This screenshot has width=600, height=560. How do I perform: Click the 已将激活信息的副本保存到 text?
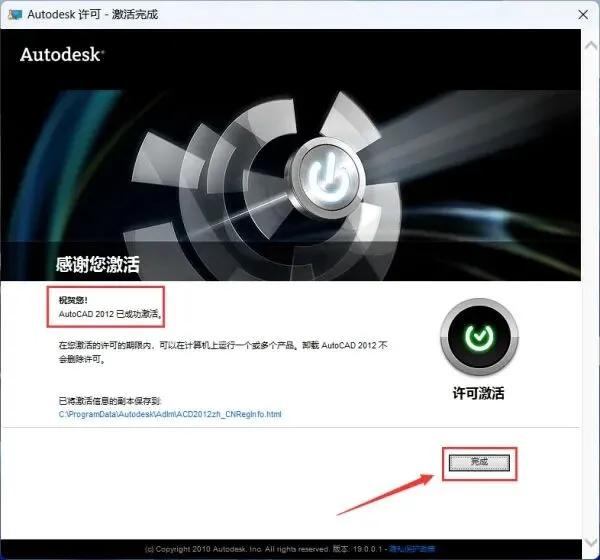[110, 401]
